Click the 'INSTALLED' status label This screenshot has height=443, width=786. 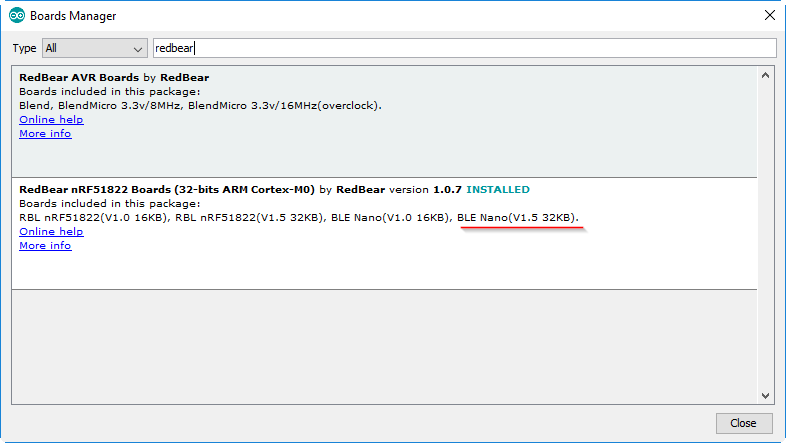coord(498,190)
